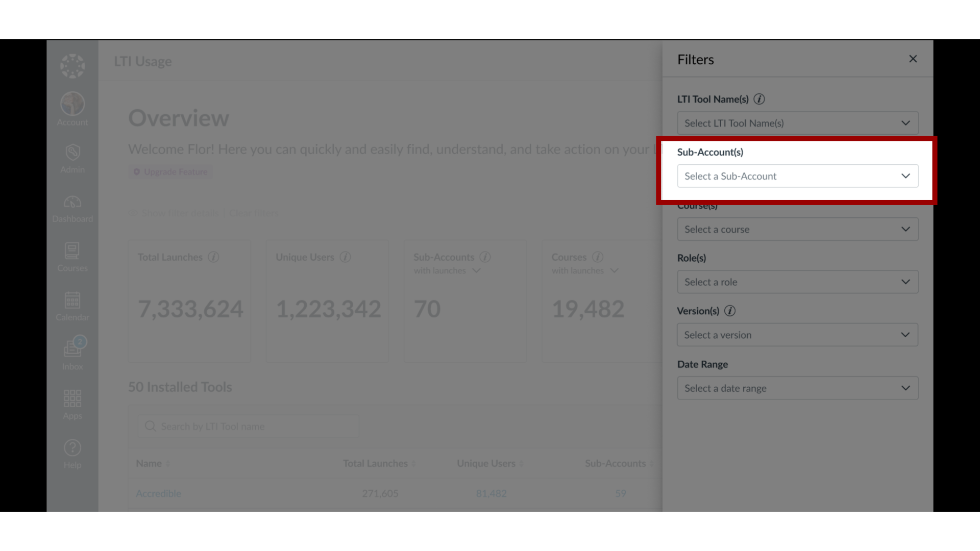Screen dimensions: 980x551
Task: Open the Version(s) selector dropdown
Action: point(798,334)
